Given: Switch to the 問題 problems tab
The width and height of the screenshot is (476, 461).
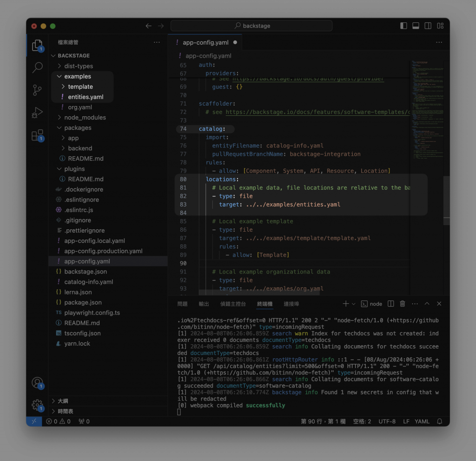Looking at the screenshot, I should [x=182, y=304].
